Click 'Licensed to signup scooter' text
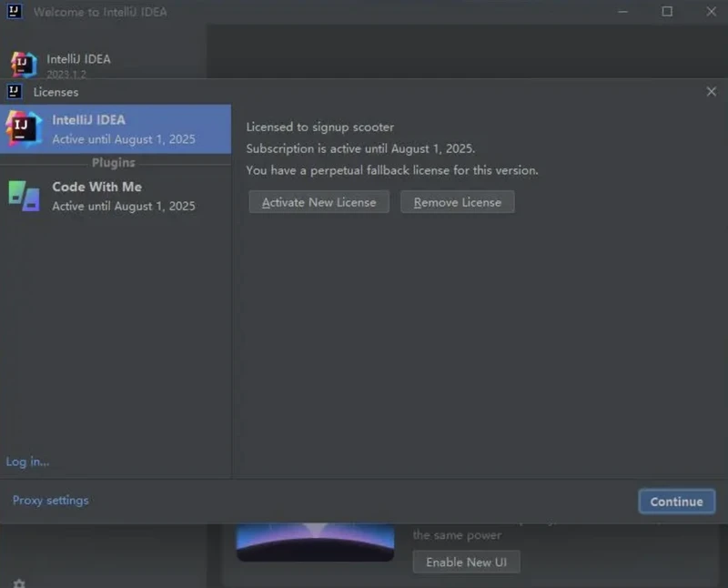The width and height of the screenshot is (728, 588). point(320,127)
